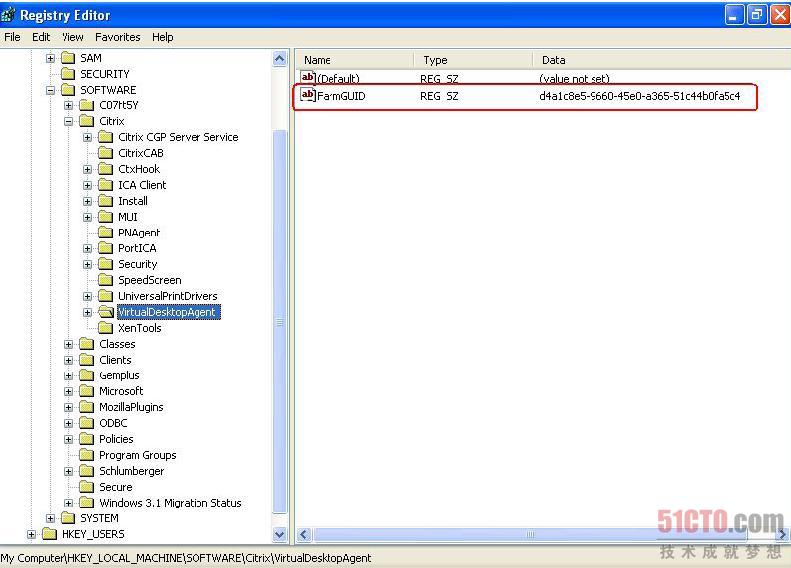Viewport: 791px width, 568px height.
Task: Collapse the Citrix key
Action: click(x=69, y=122)
